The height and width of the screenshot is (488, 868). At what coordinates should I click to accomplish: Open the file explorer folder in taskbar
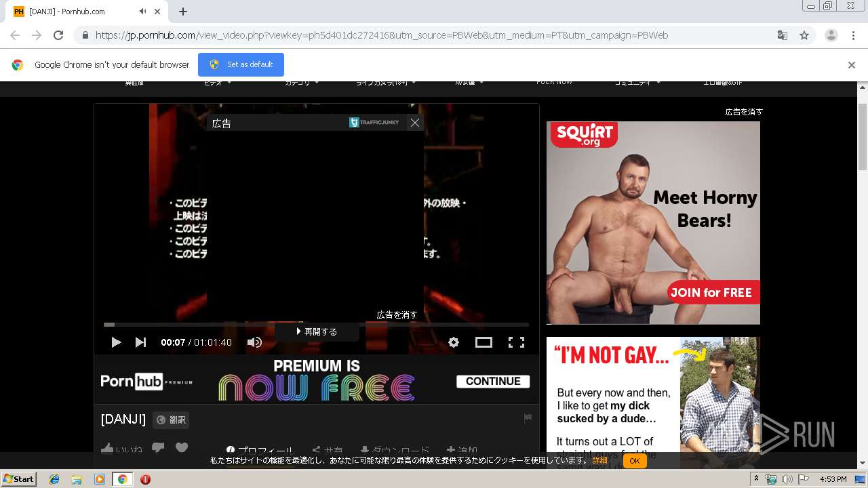(x=77, y=479)
